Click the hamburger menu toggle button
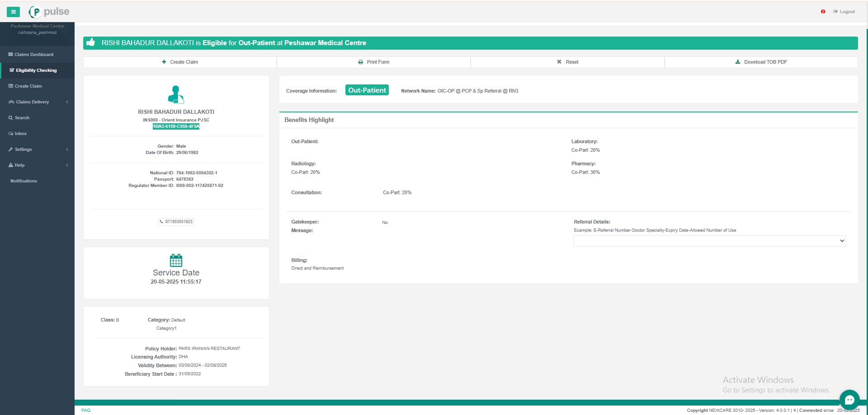Image resolution: width=868 pixels, height=415 pixels. click(x=13, y=12)
